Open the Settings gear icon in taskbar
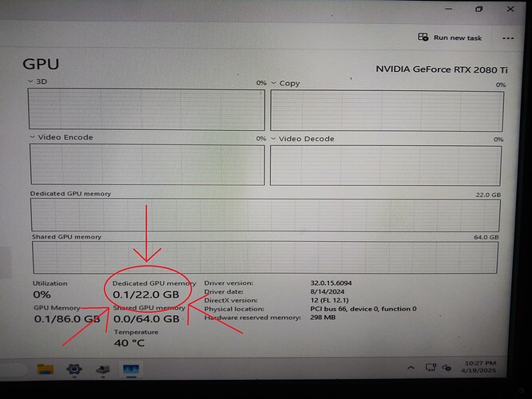The width and height of the screenshot is (532, 399). (x=74, y=369)
